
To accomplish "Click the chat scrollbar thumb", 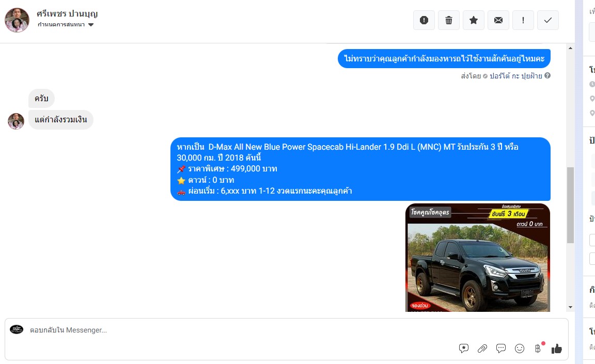I will pyautogui.click(x=570, y=205).
